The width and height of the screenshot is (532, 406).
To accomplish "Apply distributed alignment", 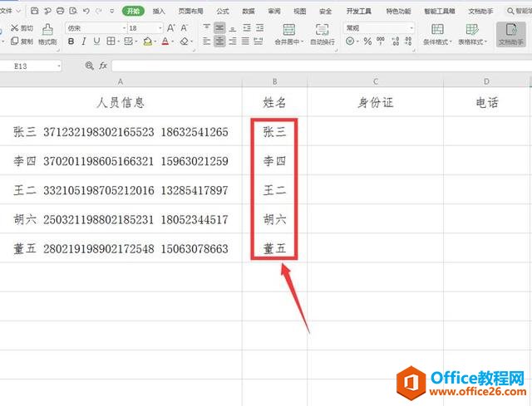I will (x=259, y=42).
